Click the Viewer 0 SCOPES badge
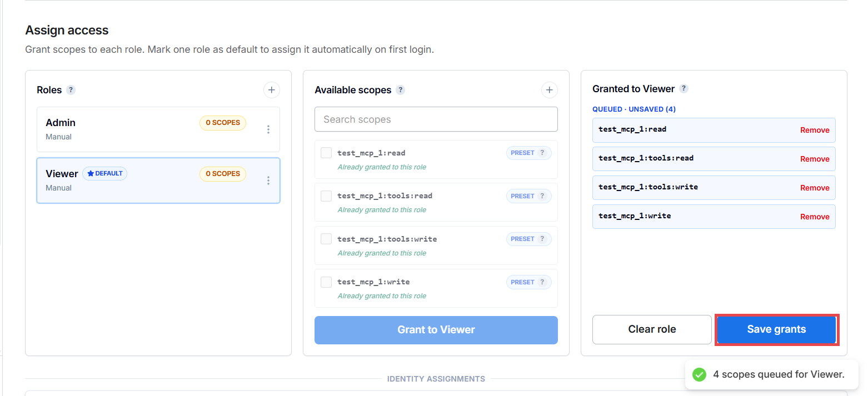 223,174
